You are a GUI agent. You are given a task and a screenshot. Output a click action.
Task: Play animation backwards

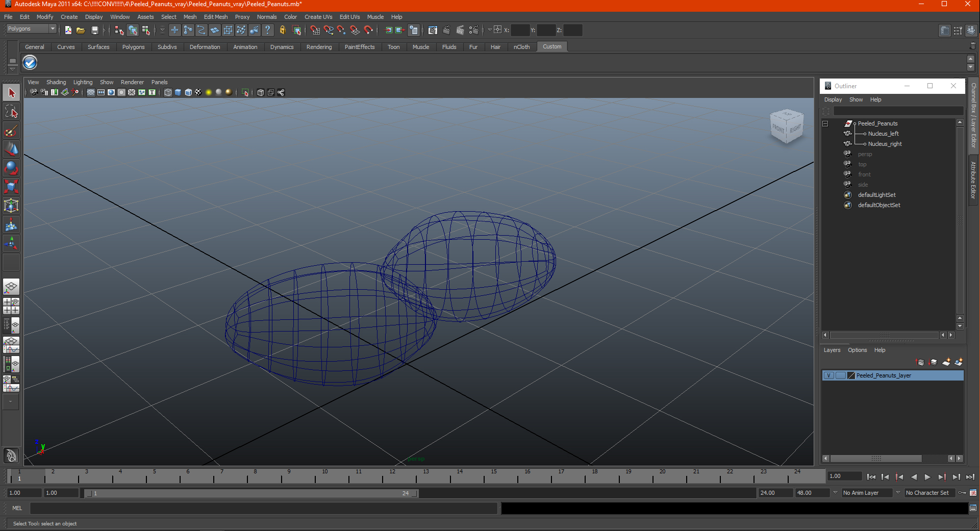pos(914,477)
